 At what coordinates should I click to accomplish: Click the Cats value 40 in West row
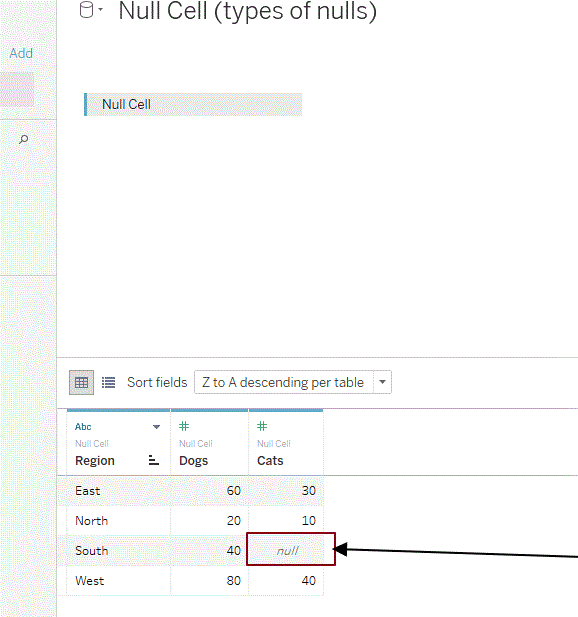click(x=309, y=580)
